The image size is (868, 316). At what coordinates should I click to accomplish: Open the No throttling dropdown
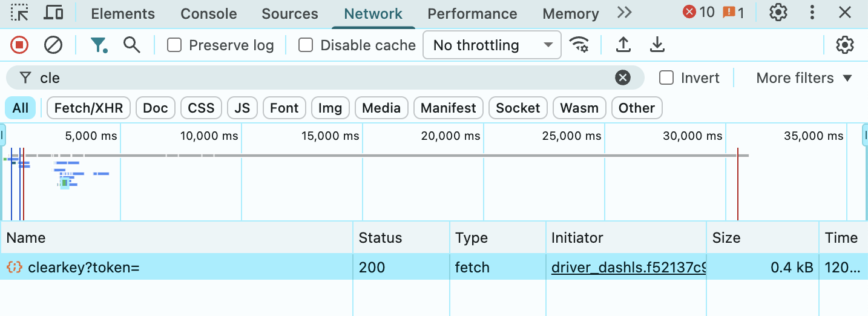pyautogui.click(x=492, y=45)
